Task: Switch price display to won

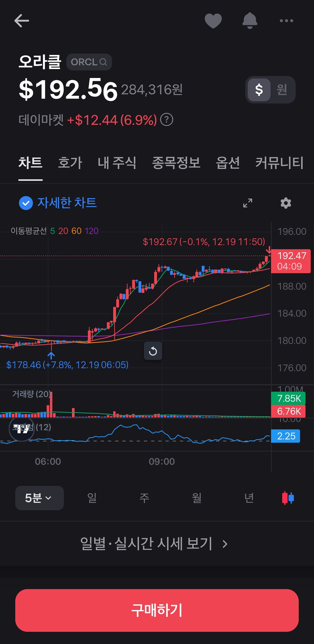Action: (x=282, y=90)
